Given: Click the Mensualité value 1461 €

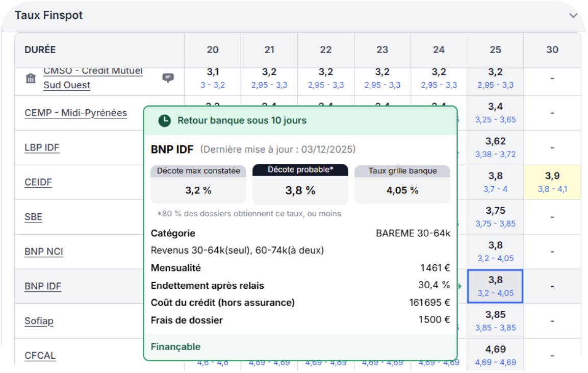Looking at the screenshot, I should pyautogui.click(x=435, y=268).
